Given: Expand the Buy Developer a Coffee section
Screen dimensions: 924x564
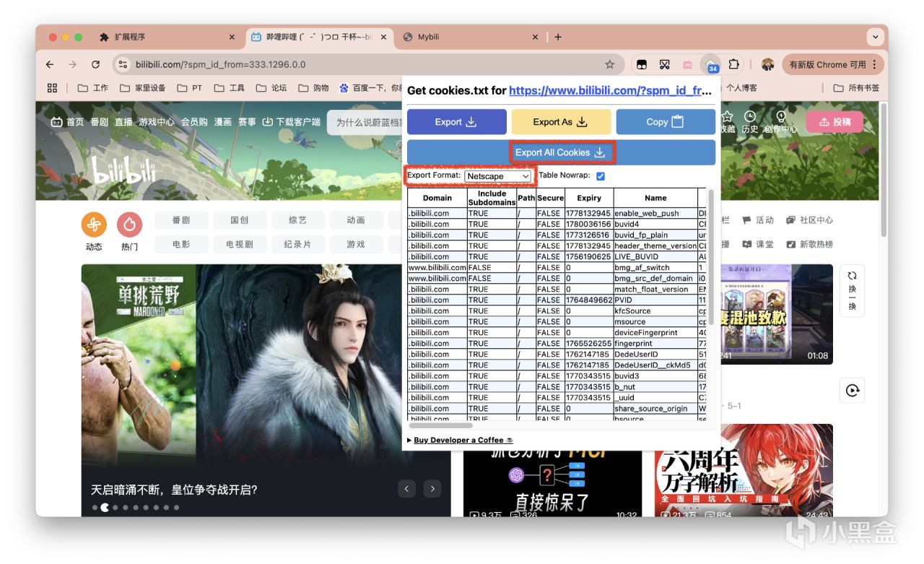Looking at the screenshot, I should coord(460,440).
